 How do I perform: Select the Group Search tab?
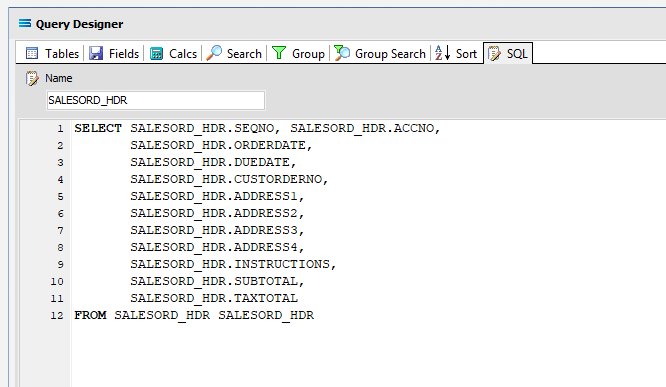(380, 54)
